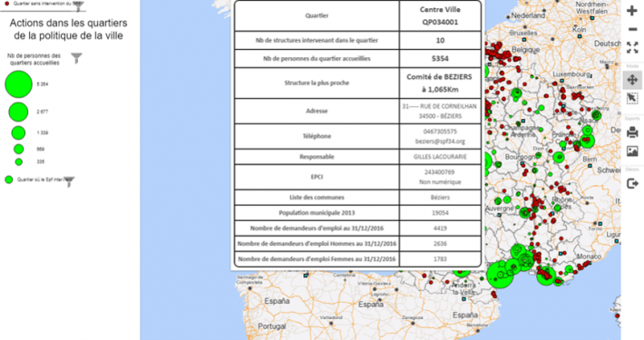Open filter beside Quartier sans intervention
Image resolution: width=644 pixels, height=340 pixels.
[x=78, y=5]
